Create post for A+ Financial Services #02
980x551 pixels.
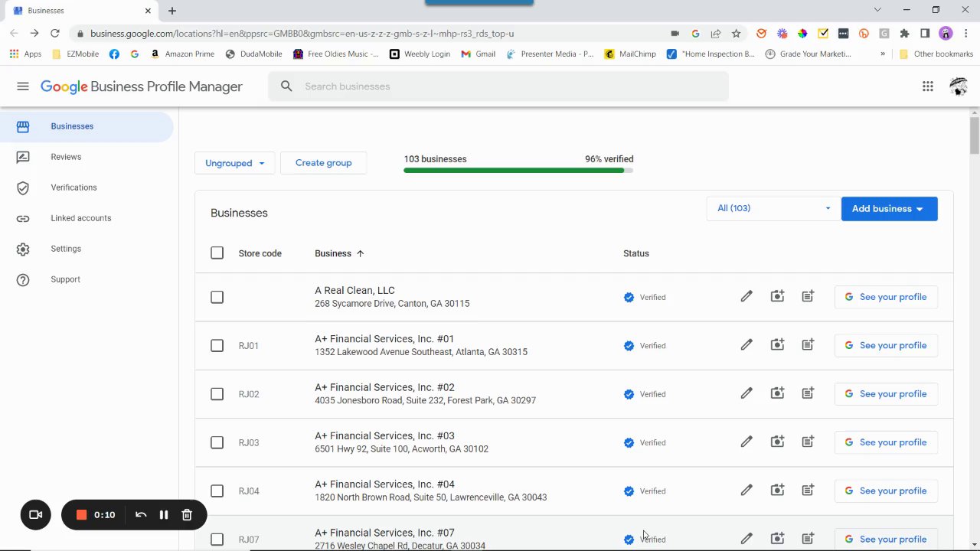pyautogui.click(x=808, y=394)
